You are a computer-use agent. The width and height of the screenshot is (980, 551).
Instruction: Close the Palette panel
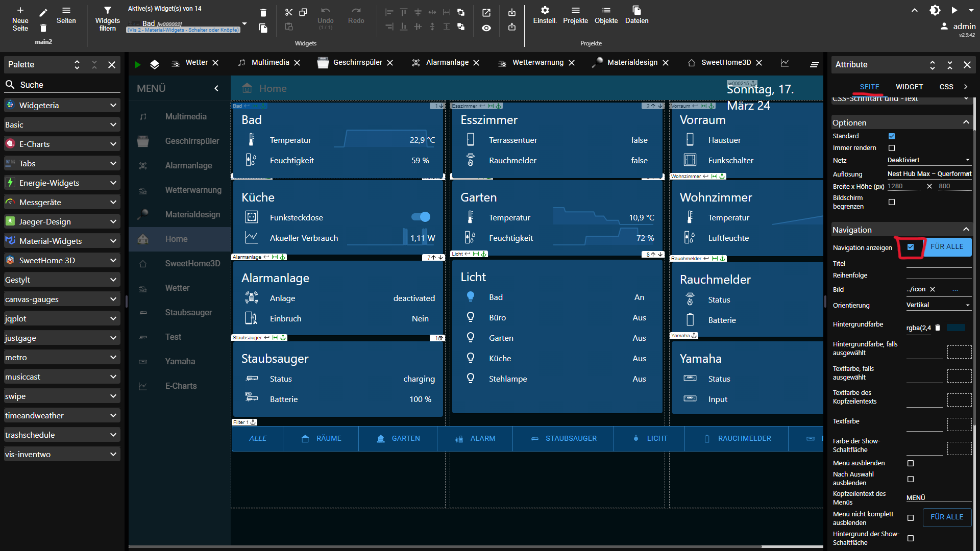click(112, 65)
